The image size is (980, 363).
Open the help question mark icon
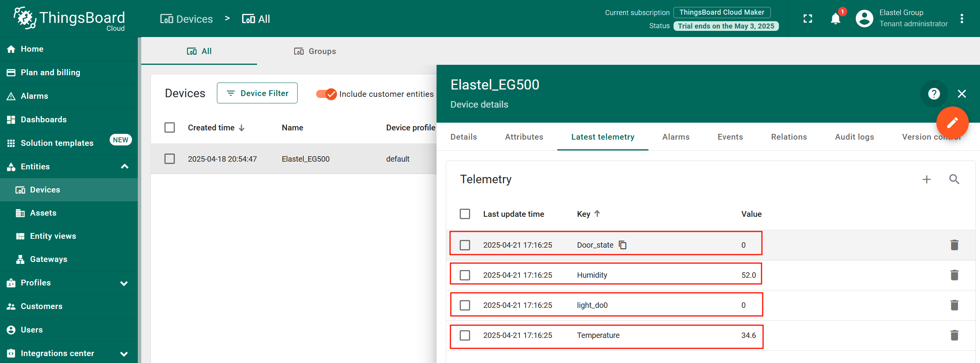(934, 94)
